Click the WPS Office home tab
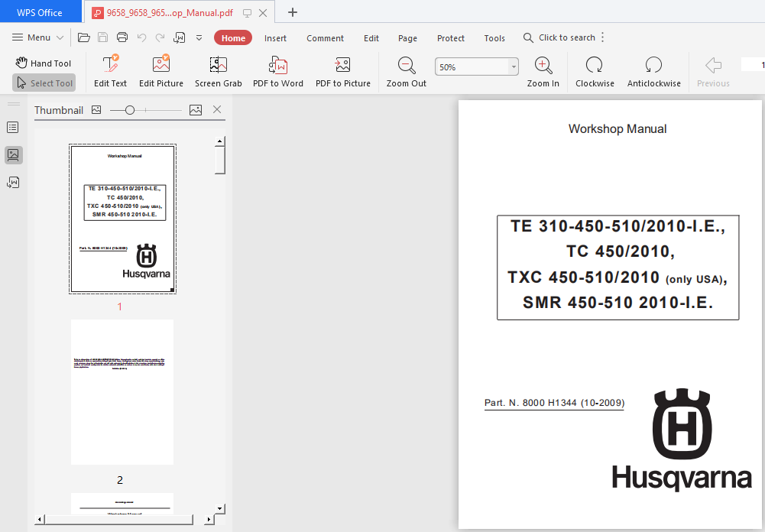Viewport: 765px width, 532px height. pyautogui.click(x=40, y=12)
